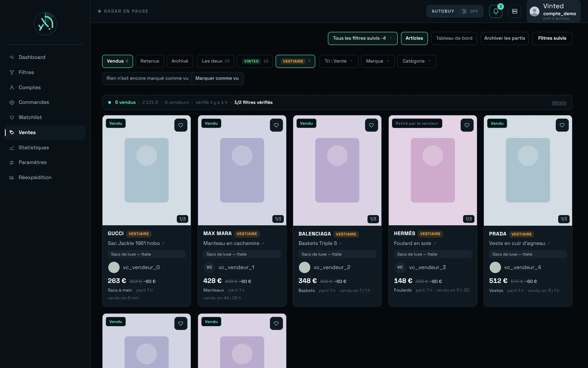This screenshot has width=588, height=368.
Task: Open the Tri : Vente sort dropdown
Action: (339, 61)
